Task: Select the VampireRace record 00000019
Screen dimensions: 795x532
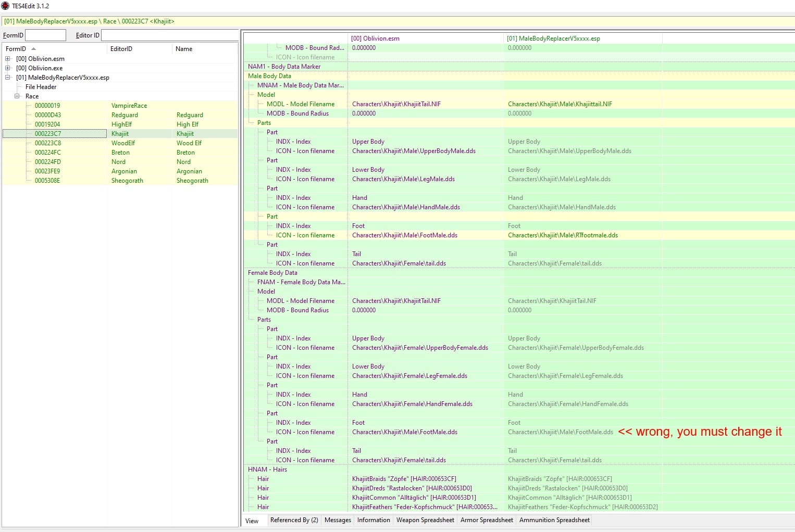Action: pos(120,106)
